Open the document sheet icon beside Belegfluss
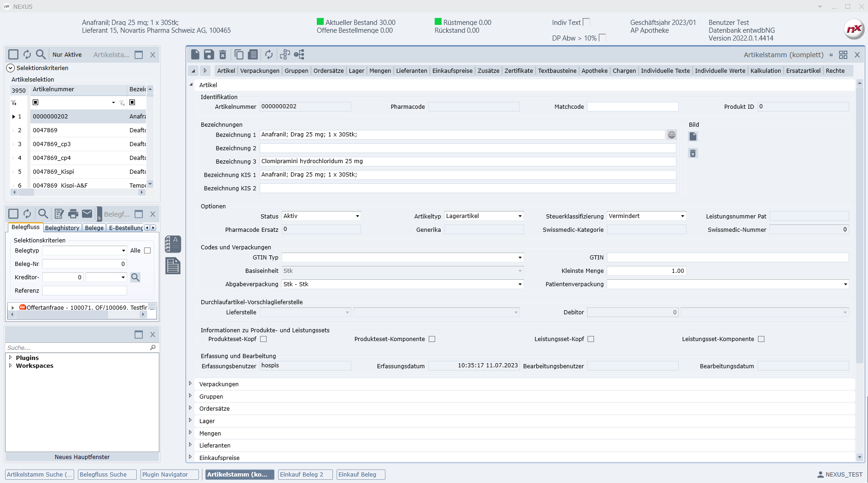The width and height of the screenshot is (868, 483). [x=173, y=266]
